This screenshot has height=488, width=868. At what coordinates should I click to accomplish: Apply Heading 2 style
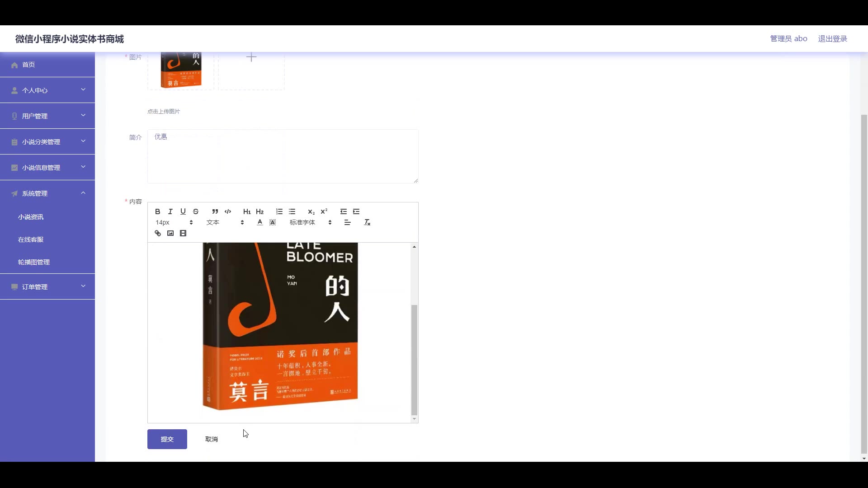(x=259, y=211)
